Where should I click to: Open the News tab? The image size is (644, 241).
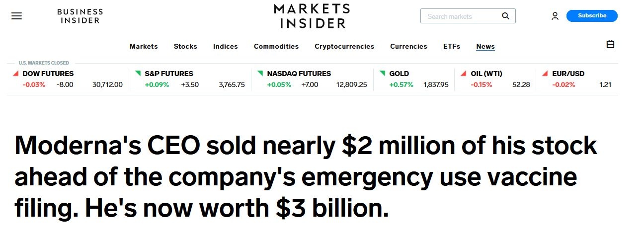[x=485, y=46]
